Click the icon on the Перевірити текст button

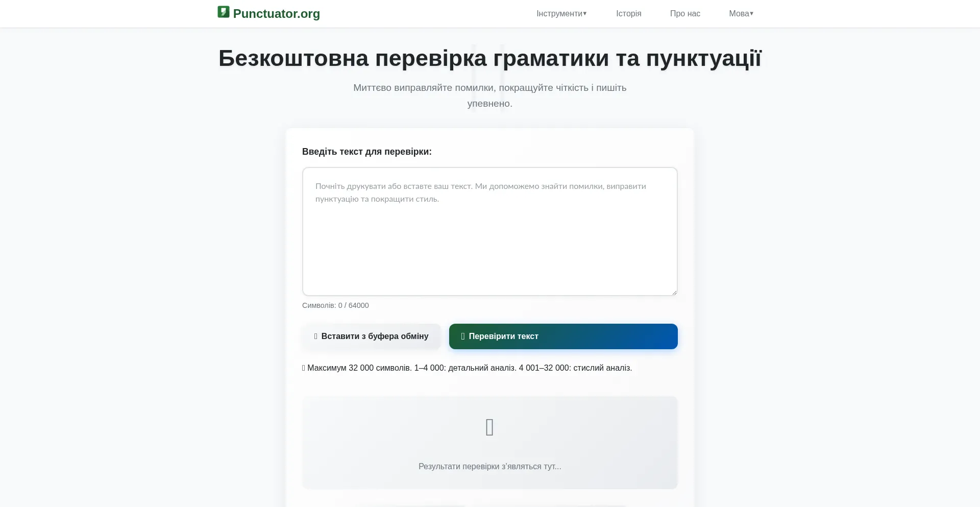tap(463, 336)
